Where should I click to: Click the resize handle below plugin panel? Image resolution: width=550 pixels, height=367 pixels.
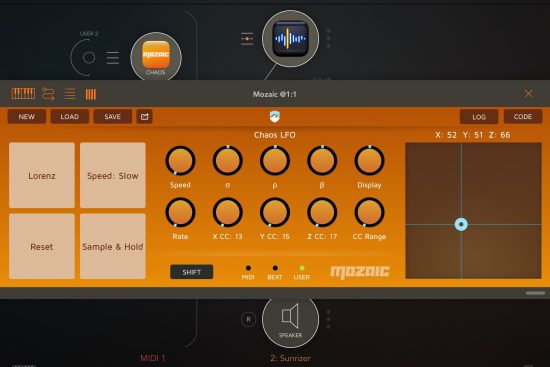[535, 293]
